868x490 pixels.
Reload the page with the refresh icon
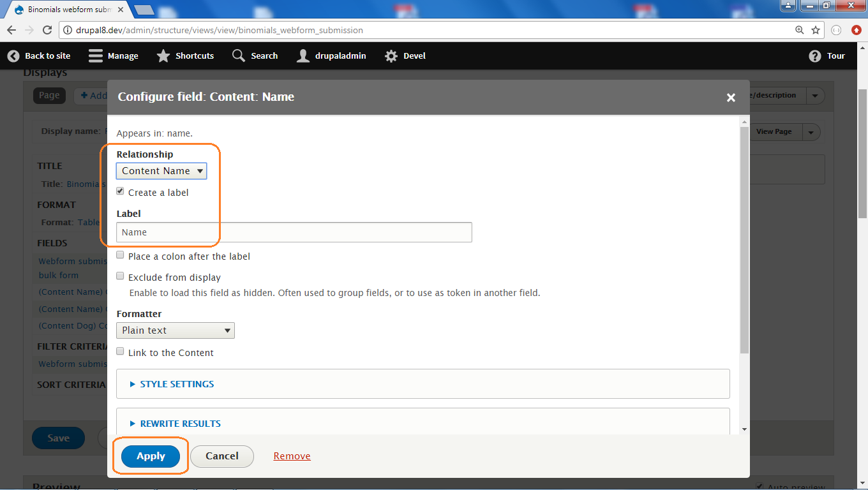pyautogui.click(x=49, y=29)
